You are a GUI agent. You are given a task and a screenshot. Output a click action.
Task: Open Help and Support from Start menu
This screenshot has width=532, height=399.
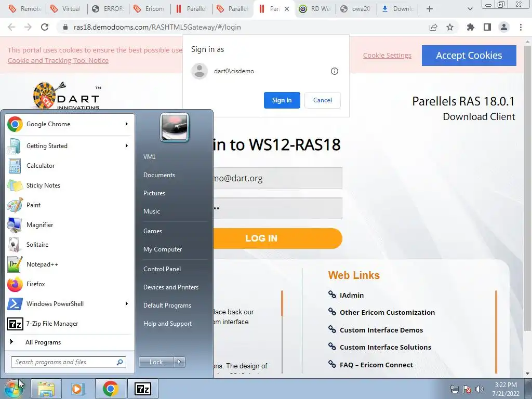(168, 324)
